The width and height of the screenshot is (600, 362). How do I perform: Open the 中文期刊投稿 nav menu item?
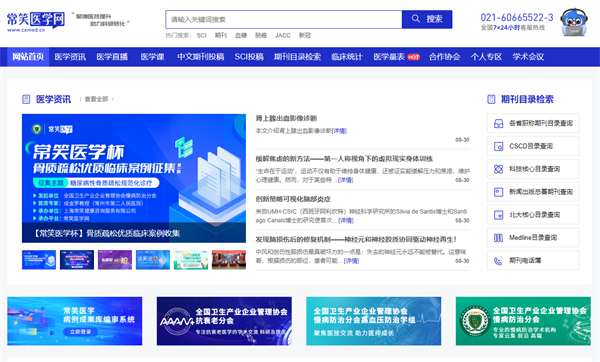pos(201,57)
